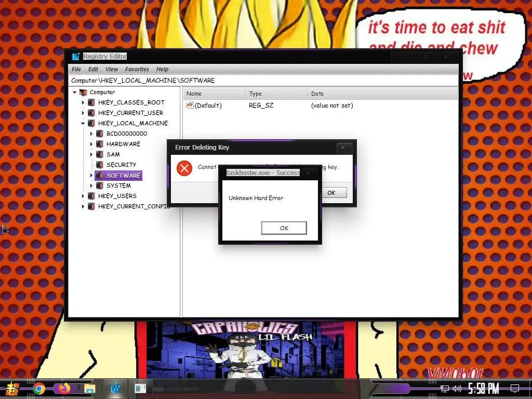This screenshot has width=532, height=399.
Task: Launch Google Chrome from taskbar
Action: (x=38, y=389)
